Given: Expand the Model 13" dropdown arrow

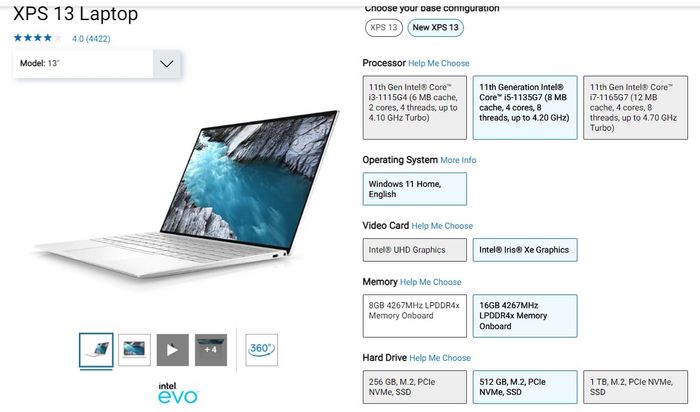Looking at the screenshot, I should [x=167, y=64].
